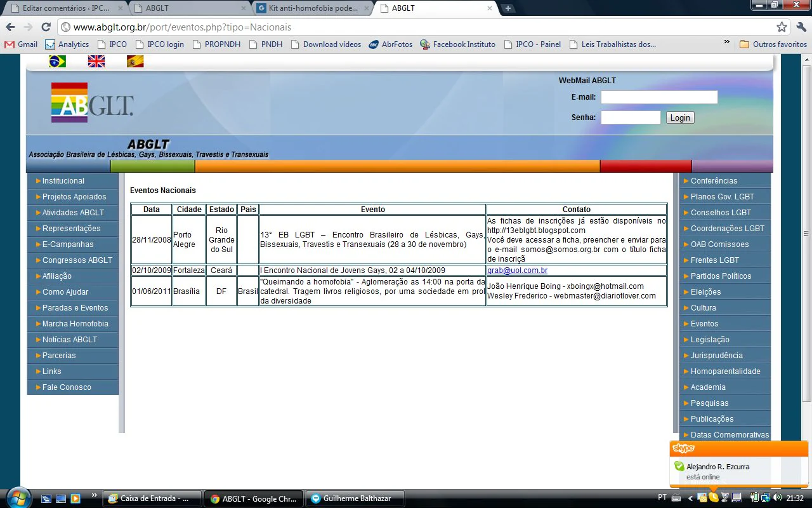Switch site language to Brazilian flag
Image resolution: width=812 pixels, height=508 pixels.
tap(57, 61)
